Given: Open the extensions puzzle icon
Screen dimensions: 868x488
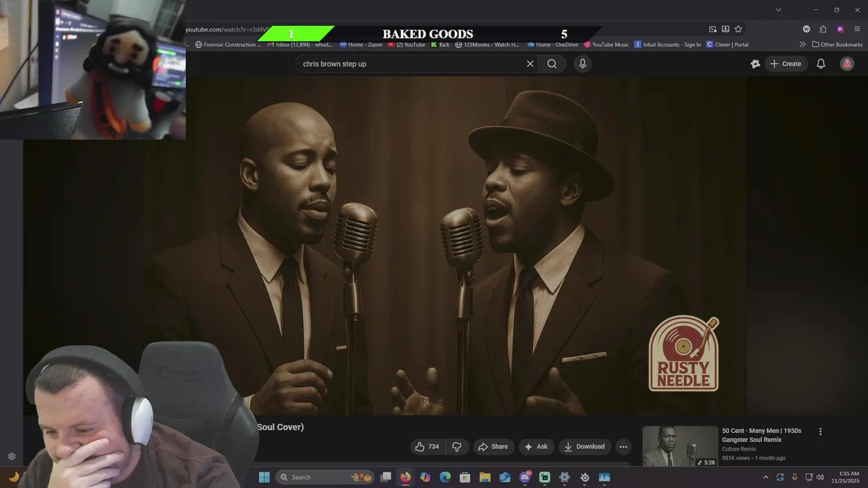Looking at the screenshot, I should tap(823, 29).
